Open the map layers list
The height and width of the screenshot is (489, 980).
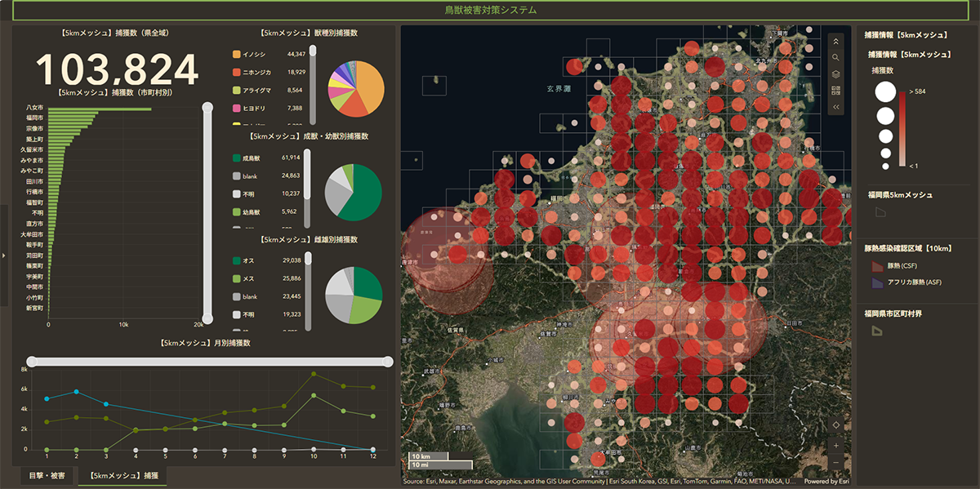[835, 73]
